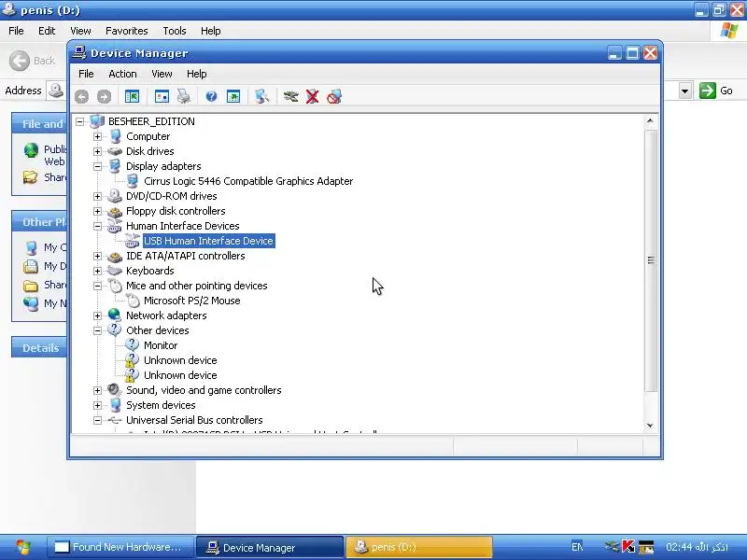Viewport: 747px width, 560px height.
Task: Click the tray icon left of the clock
Action: pos(646,547)
